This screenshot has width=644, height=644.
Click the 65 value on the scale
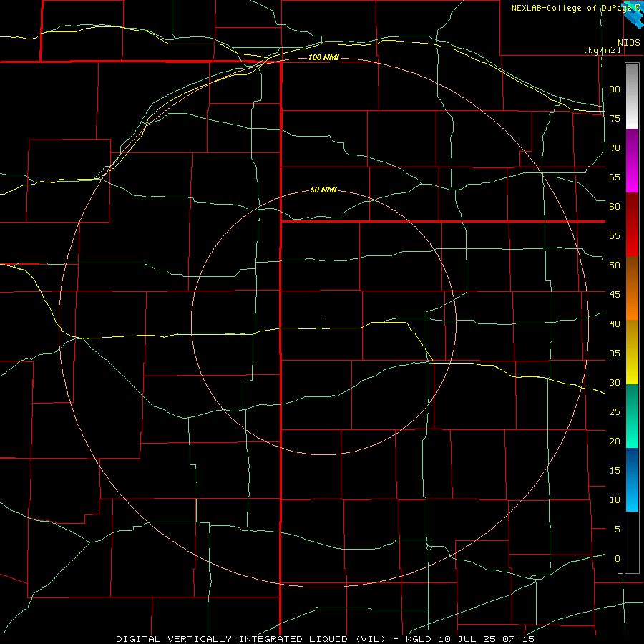click(615, 177)
